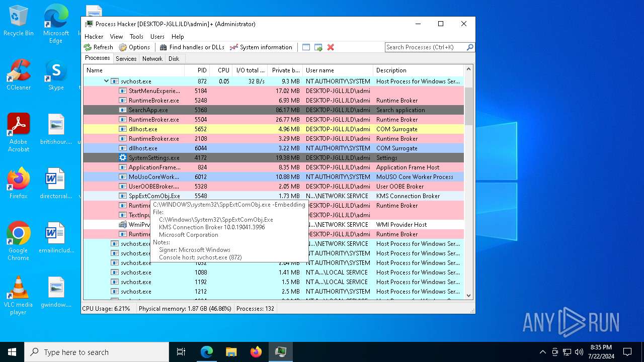Open the Adobe Acrobat desktop shortcut
Viewport: 644px width, 362px height.
[x=19, y=133]
